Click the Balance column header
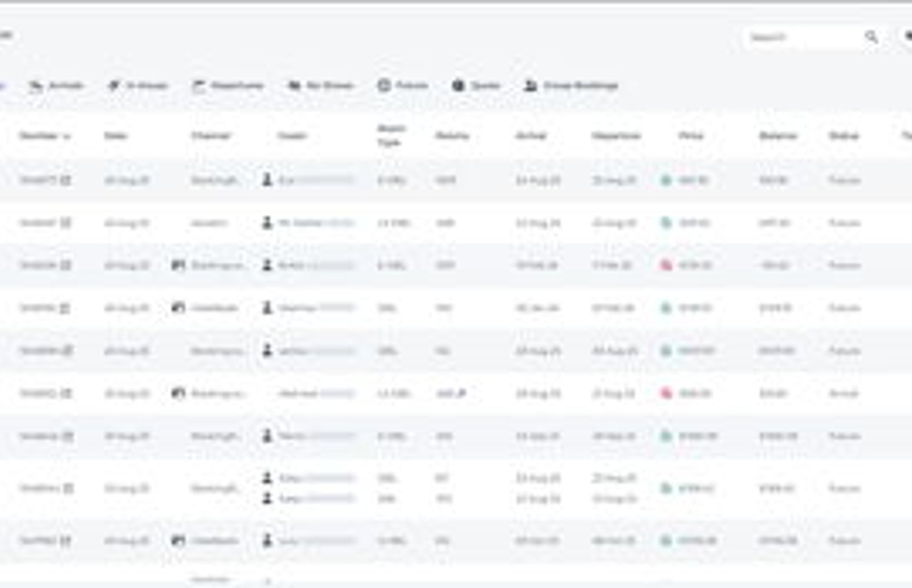The height and width of the screenshot is (588, 912). coord(778,136)
